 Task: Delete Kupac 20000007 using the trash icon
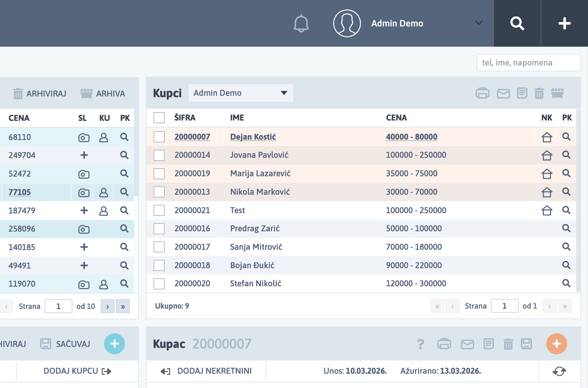pos(508,344)
